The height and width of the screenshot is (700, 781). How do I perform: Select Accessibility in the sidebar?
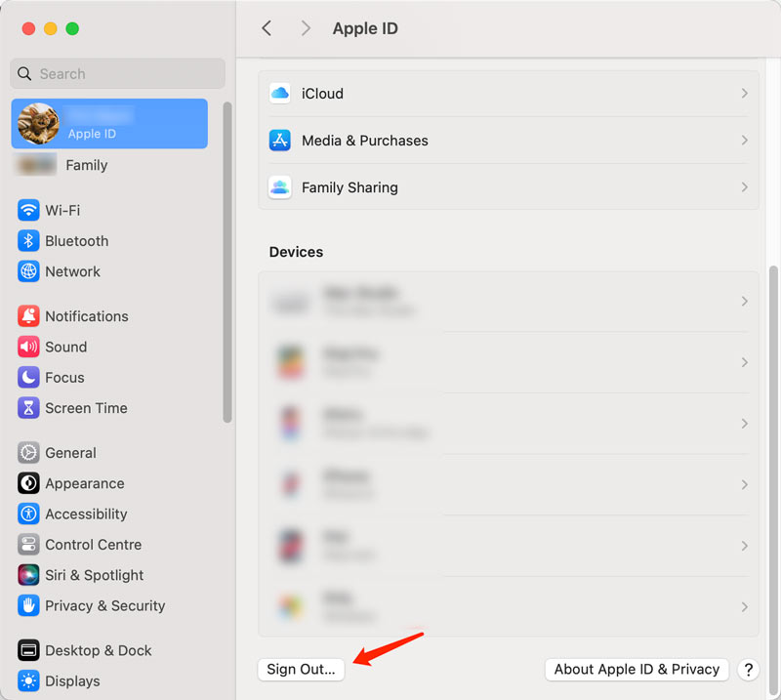pos(109,515)
